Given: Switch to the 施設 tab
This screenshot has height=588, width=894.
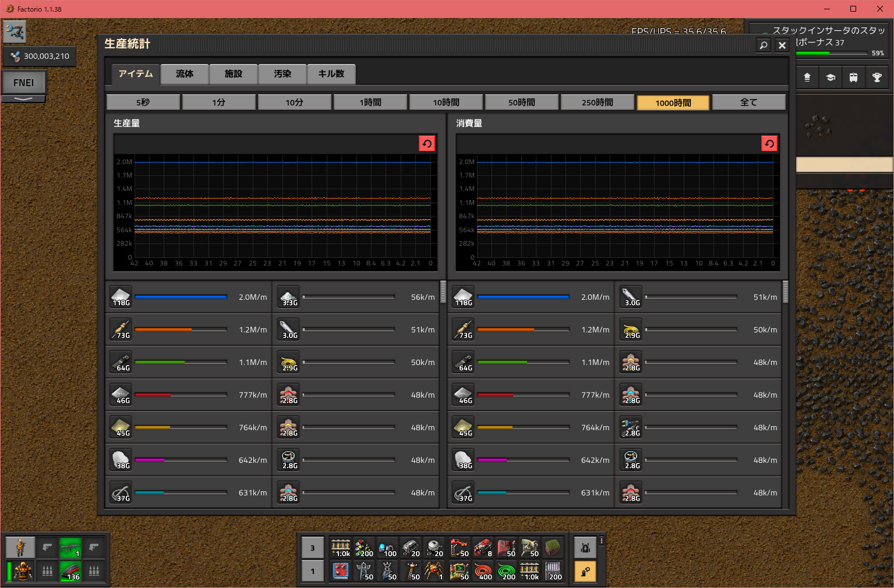Looking at the screenshot, I should (234, 74).
